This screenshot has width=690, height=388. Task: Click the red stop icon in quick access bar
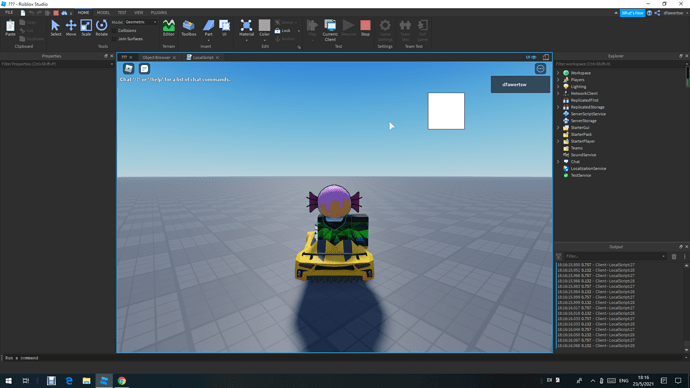[56, 13]
